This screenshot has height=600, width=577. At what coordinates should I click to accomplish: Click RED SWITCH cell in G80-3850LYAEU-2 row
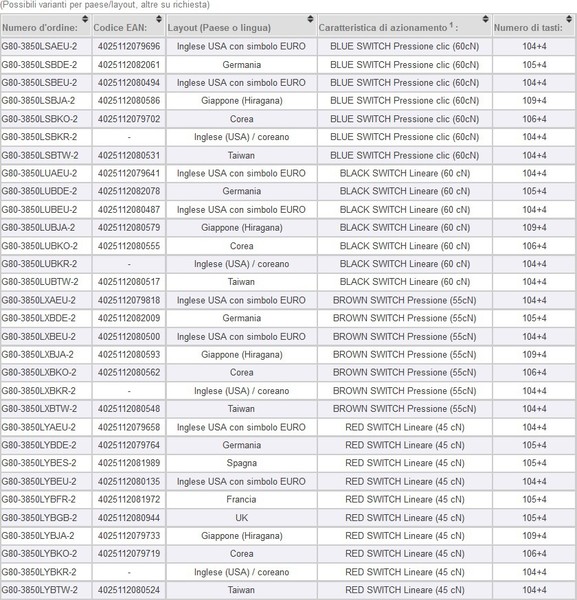[404, 427]
